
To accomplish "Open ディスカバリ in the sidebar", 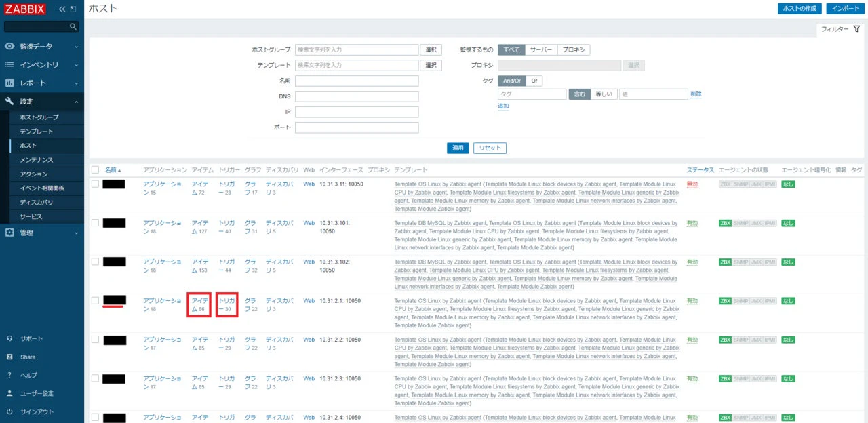I will point(37,203).
